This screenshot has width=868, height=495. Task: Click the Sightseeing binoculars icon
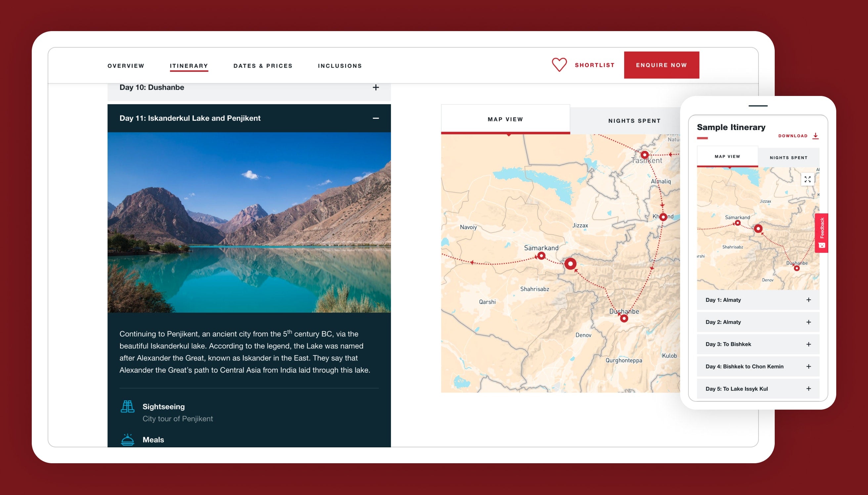(x=127, y=406)
